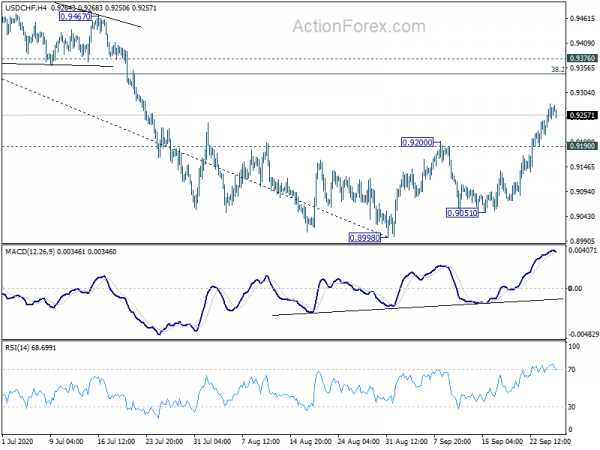Click the 14 Aug 20:00 time marker

pos(310,441)
